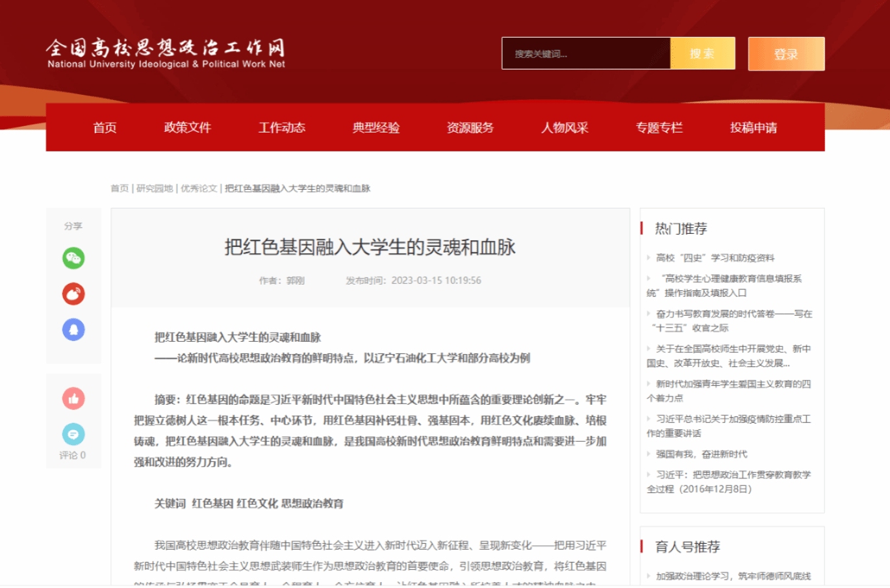Share article via WeChat icon

pyautogui.click(x=73, y=258)
